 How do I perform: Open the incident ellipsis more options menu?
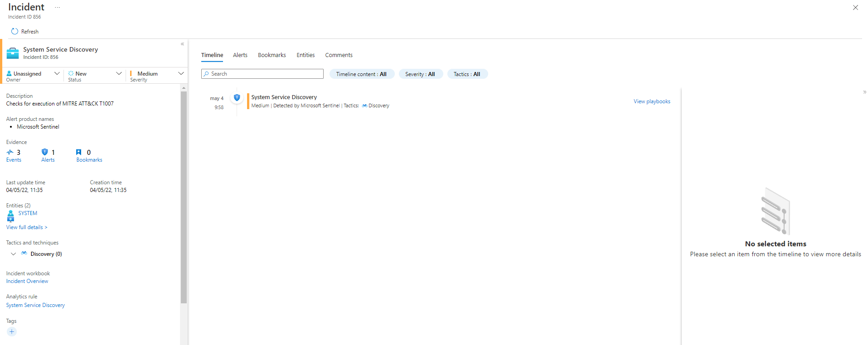[x=57, y=7]
